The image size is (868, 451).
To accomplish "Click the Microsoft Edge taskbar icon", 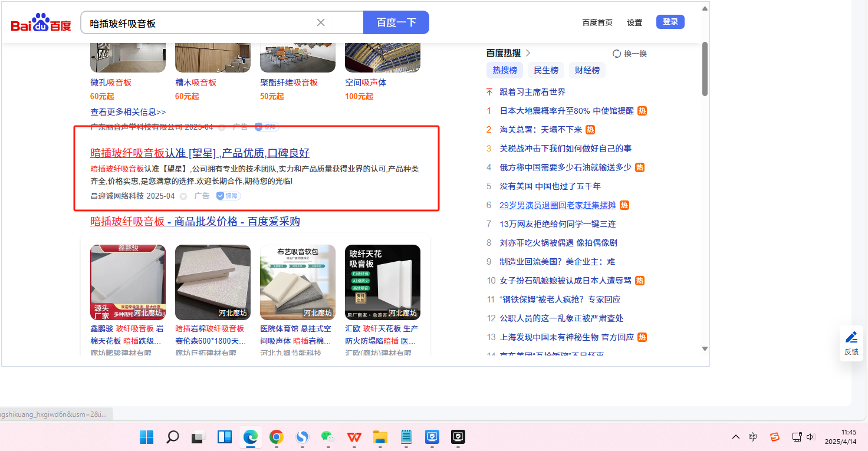I will pyautogui.click(x=251, y=437).
